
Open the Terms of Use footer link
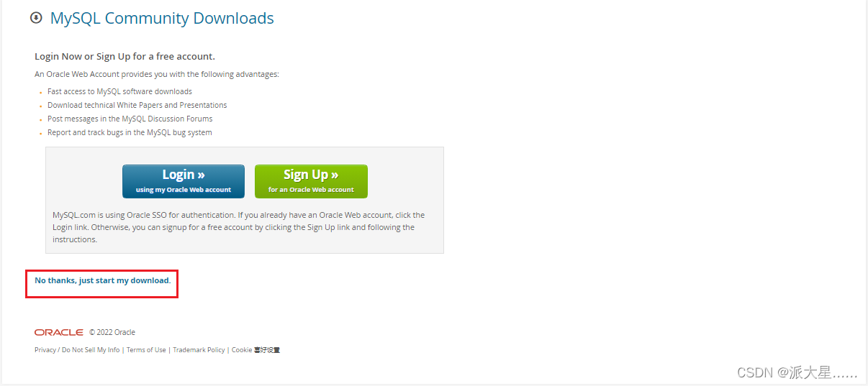(x=146, y=350)
